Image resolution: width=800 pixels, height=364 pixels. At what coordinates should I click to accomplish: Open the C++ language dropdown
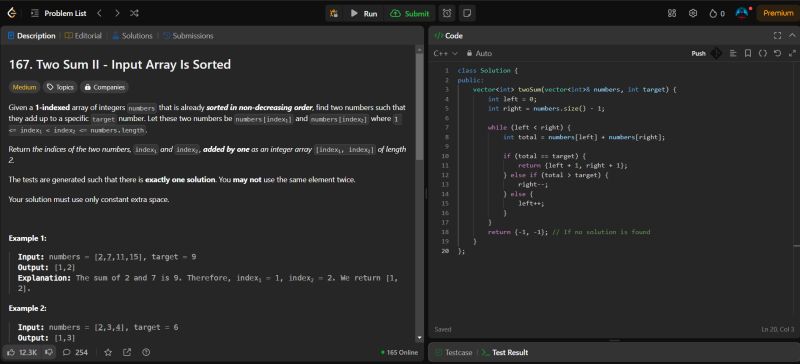click(445, 53)
